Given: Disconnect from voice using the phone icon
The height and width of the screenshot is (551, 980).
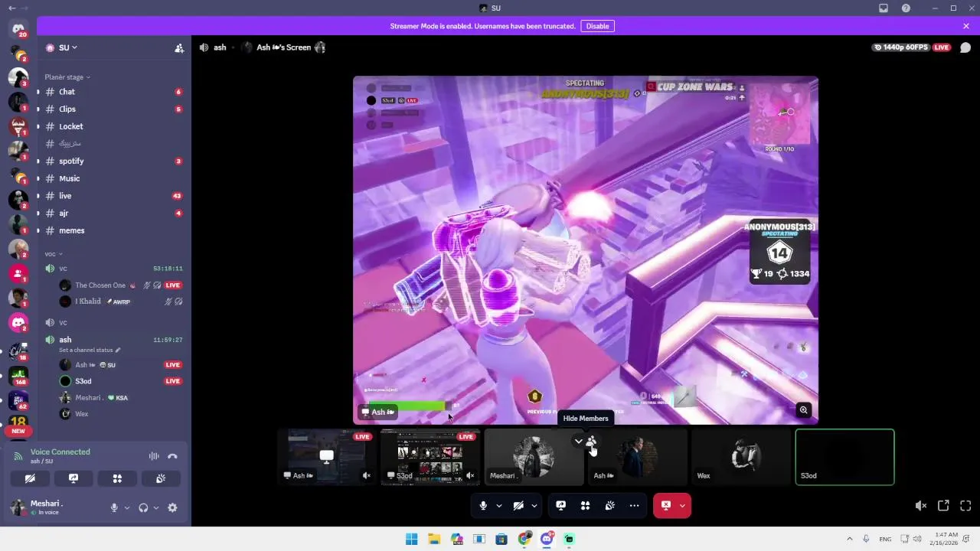Looking at the screenshot, I should pos(172,456).
